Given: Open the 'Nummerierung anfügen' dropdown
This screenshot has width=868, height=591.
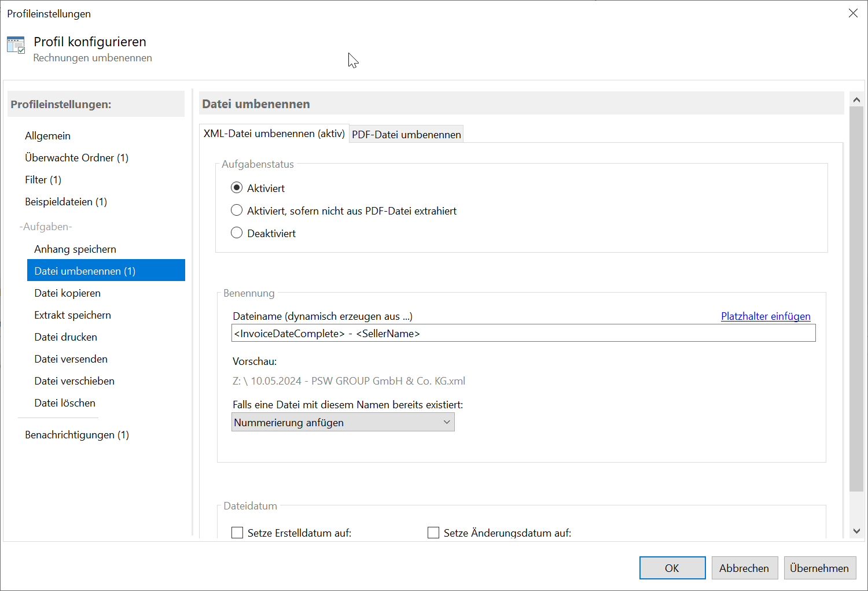Looking at the screenshot, I should pyautogui.click(x=343, y=422).
